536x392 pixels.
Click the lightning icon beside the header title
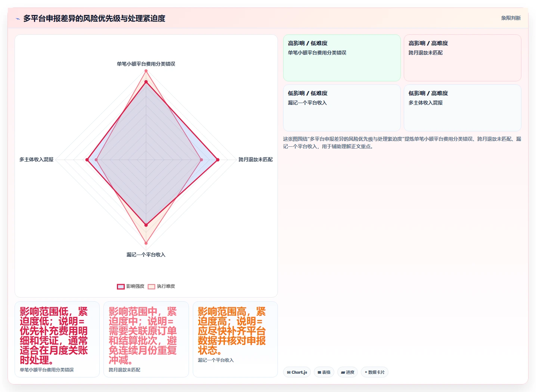18,18
